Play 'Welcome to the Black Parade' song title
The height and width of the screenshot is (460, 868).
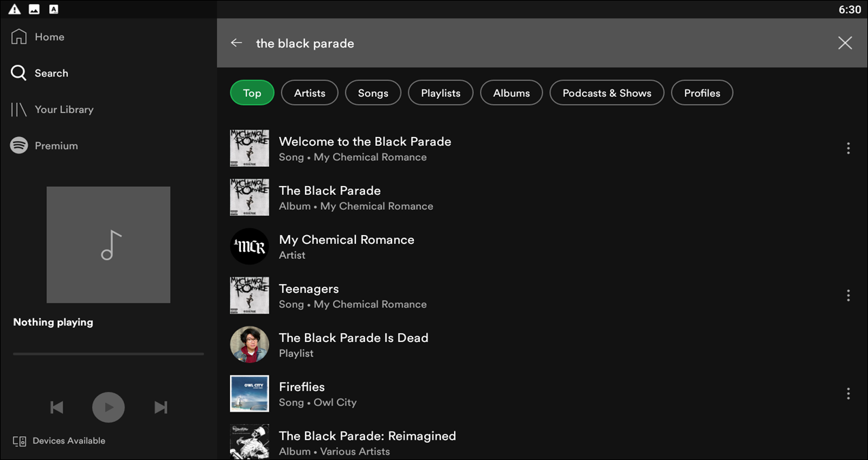click(x=365, y=142)
